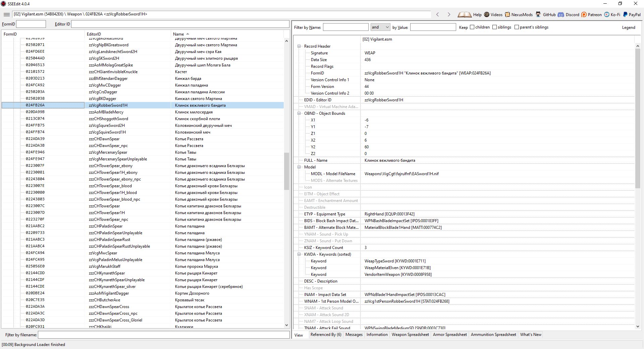
Task: Collapse the OBND - Object Bounds node
Action: (299, 113)
